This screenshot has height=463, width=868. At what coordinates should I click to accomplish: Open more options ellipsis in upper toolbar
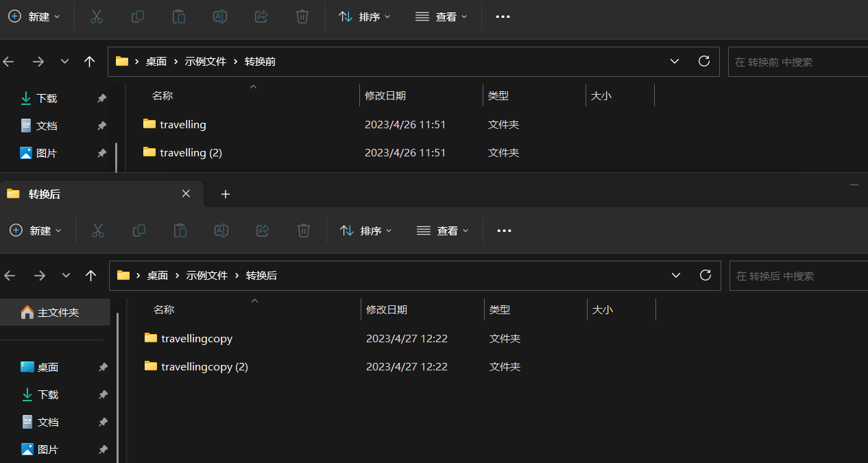(503, 16)
